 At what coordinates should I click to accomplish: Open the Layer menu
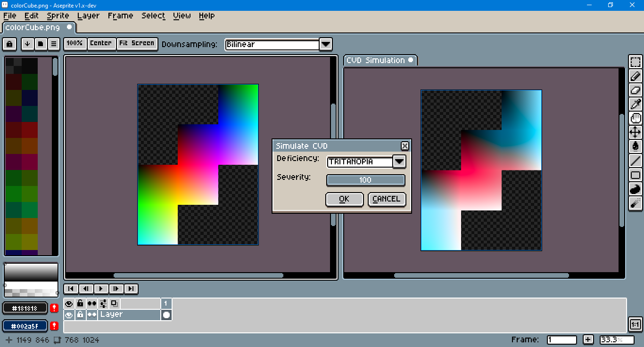pos(89,16)
